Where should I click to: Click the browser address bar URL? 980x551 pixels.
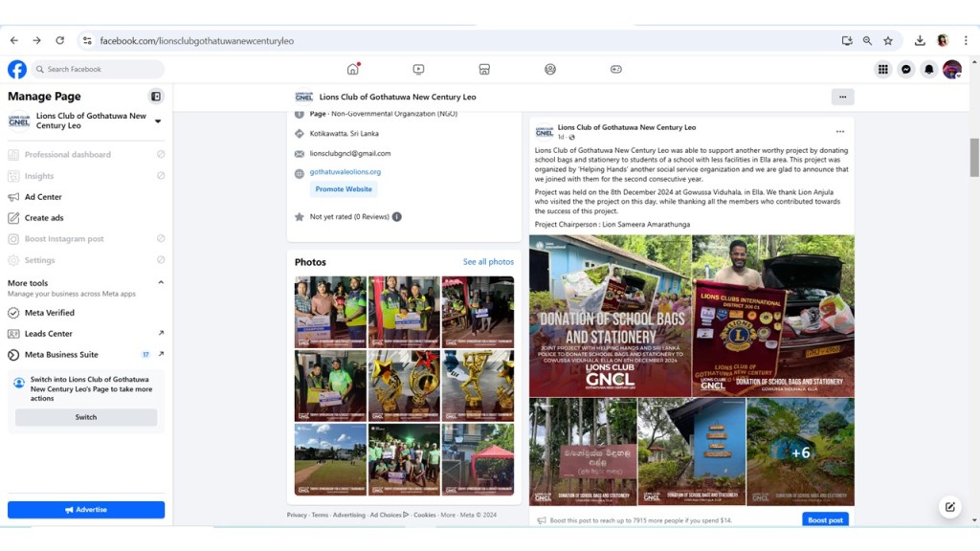coord(196,40)
